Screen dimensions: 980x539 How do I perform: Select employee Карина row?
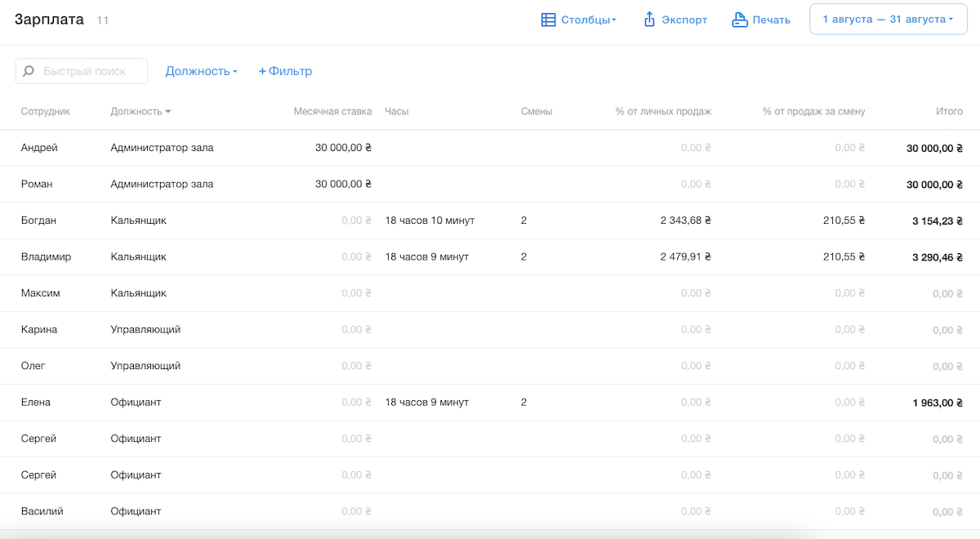[490, 329]
